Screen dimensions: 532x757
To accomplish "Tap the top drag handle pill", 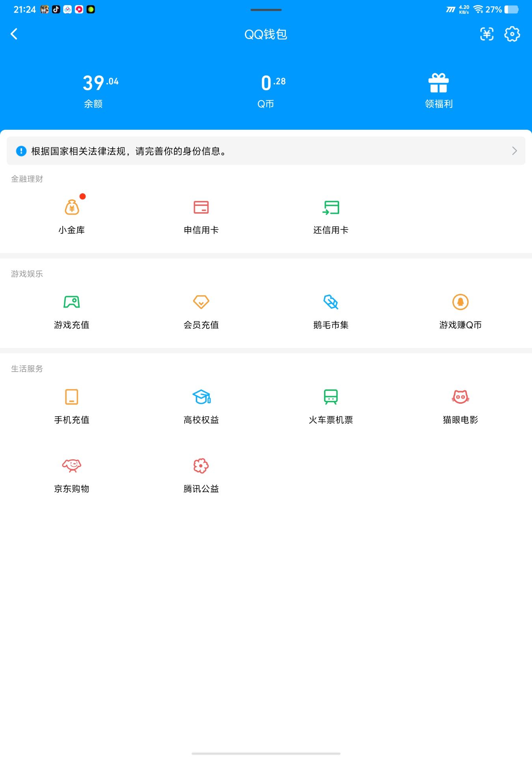I will point(266,10).
